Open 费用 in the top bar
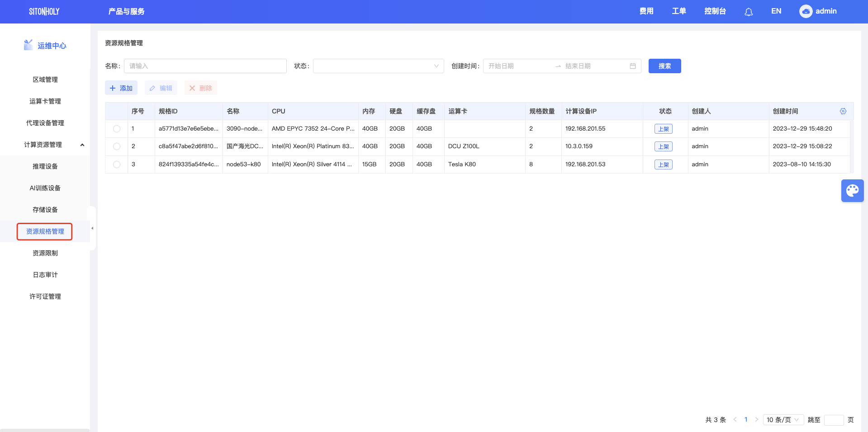The image size is (868, 432). pyautogui.click(x=646, y=11)
